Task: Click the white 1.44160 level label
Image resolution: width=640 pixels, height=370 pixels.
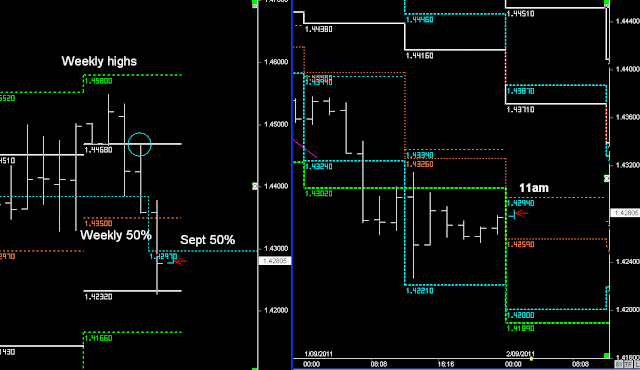Action: pyautogui.click(x=419, y=55)
